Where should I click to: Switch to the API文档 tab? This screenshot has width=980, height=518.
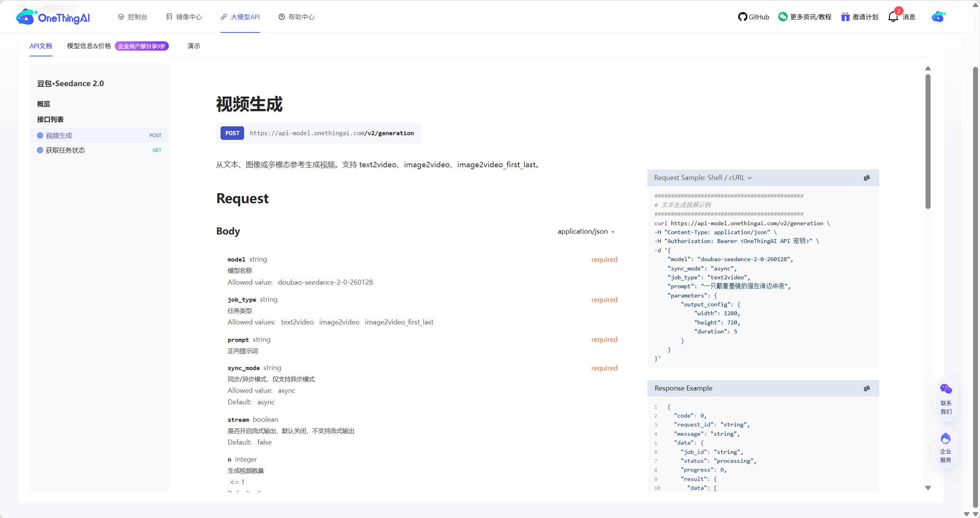coord(41,46)
